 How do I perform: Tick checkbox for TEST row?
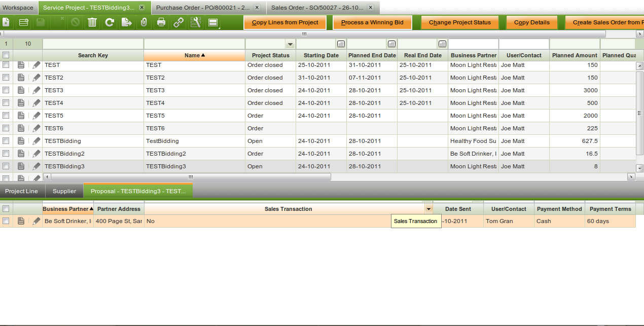point(6,65)
